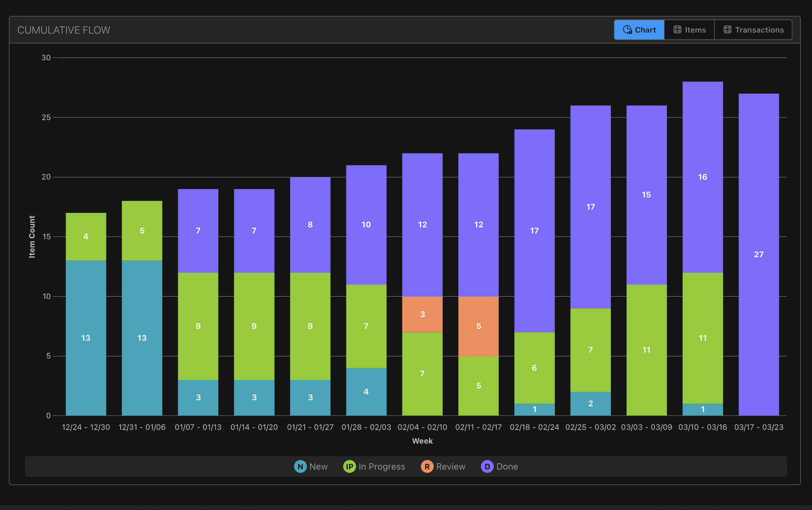Click the teal N legend icon
This screenshot has height=510, width=812.
tap(300, 466)
